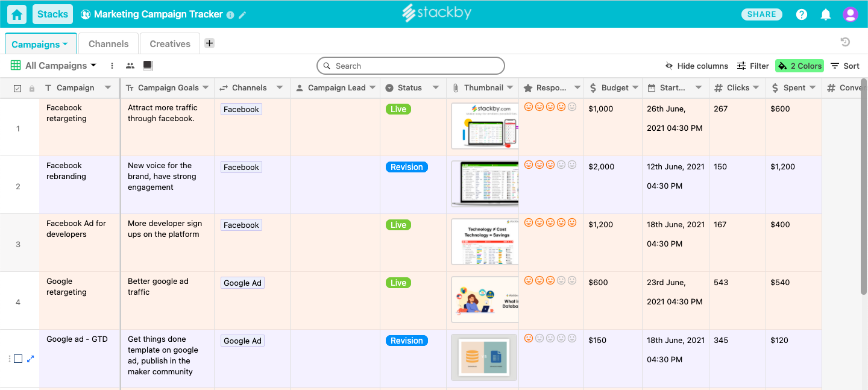Click the 'Facebook Ad for developers' campaign cell
This screenshot has width=868, height=390.
tap(80, 242)
